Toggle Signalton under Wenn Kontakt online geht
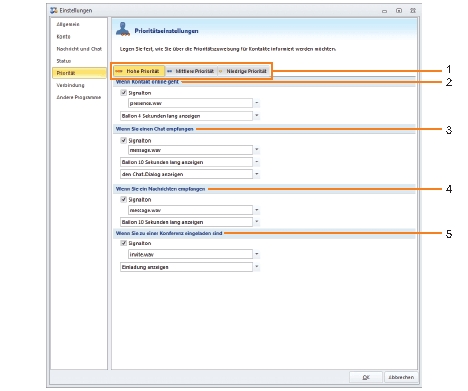The height and width of the screenshot is (391, 468). tap(123, 93)
